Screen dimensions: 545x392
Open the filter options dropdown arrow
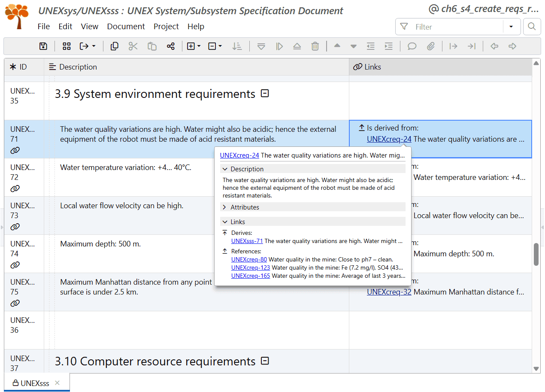511,27
